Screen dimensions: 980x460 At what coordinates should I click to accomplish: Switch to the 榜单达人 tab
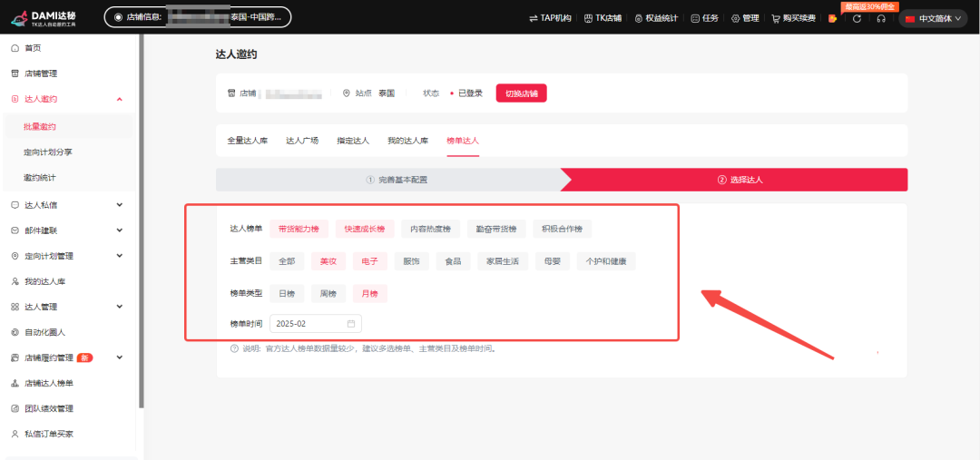[463, 141]
